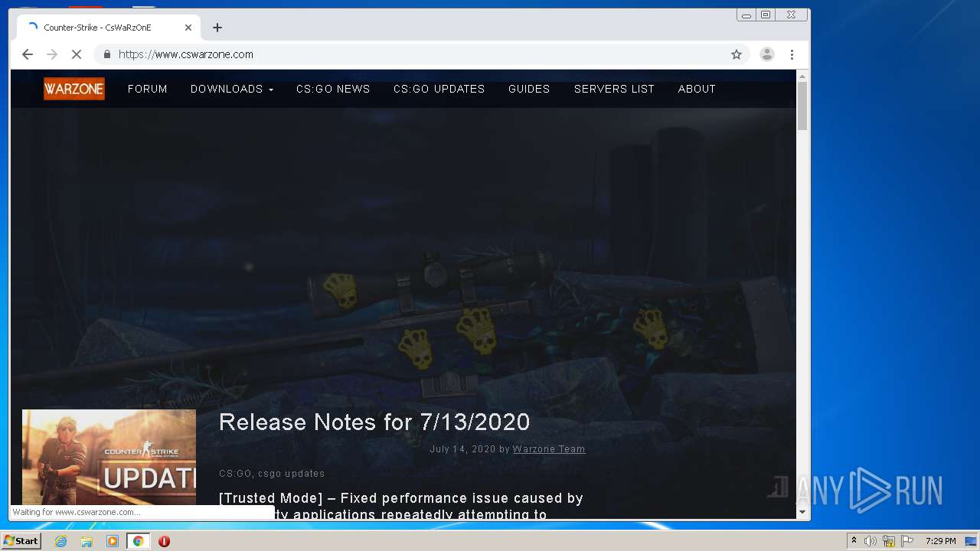The height and width of the screenshot is (551, 980).
Task: Stop loading the page
Action: point(77,54)
